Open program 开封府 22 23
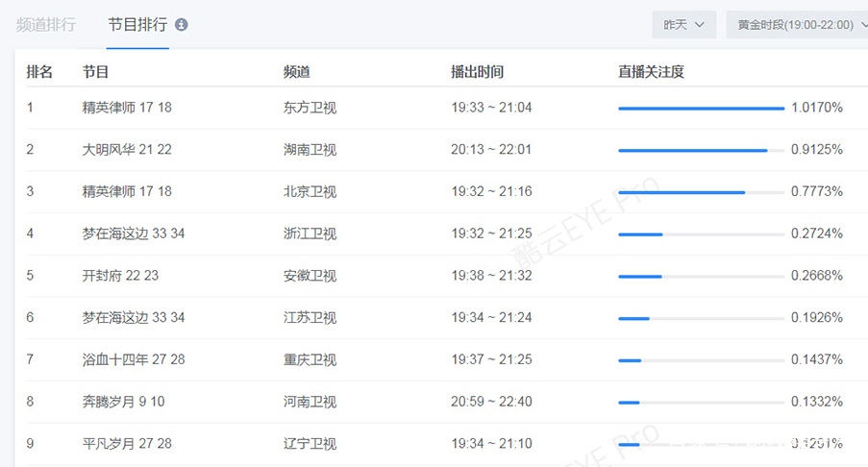Image resolution: width=868 pixels, height=467 pixels. click(120, 276)
